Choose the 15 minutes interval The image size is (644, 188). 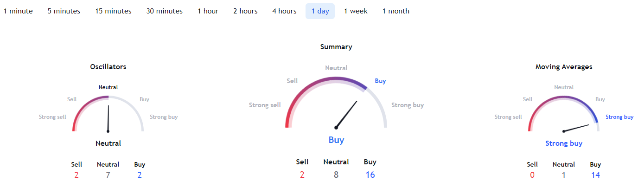pos(114,11)
